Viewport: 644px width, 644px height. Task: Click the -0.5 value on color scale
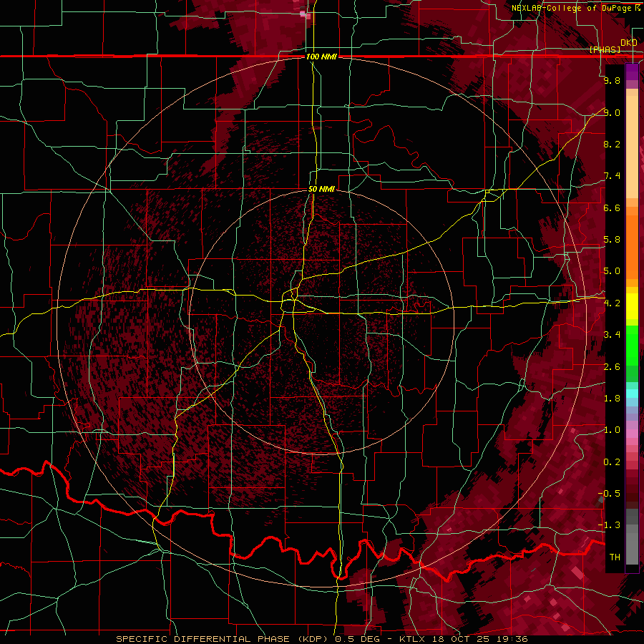(x=609, y=494)
